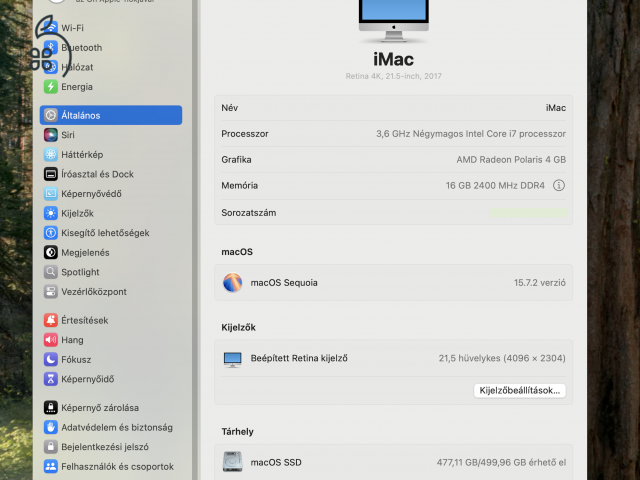Click AMD Radeon Polaris 4 GB value
The image size is (640, 480).
tap(511, 160)
